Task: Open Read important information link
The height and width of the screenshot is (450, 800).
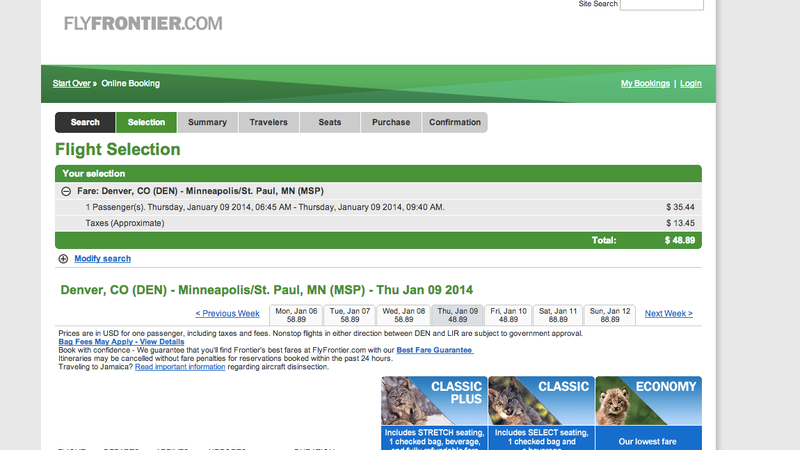Action: (x=180, y=367)
